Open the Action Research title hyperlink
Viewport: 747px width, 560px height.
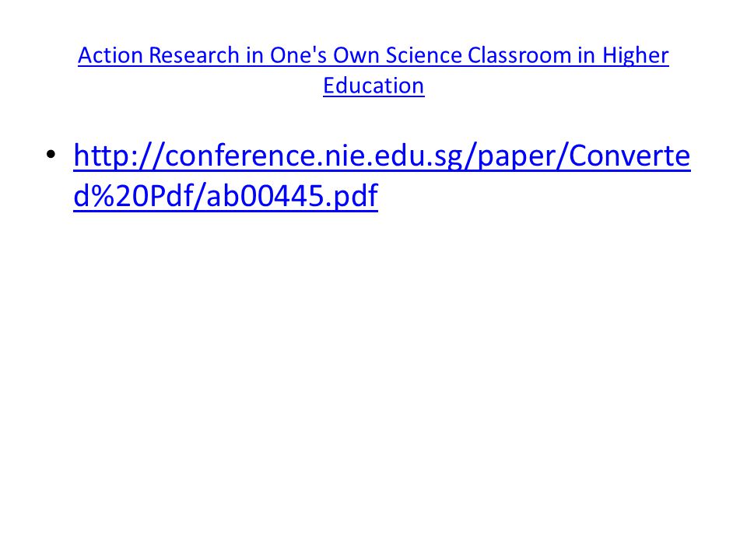[x=373, y=71]
